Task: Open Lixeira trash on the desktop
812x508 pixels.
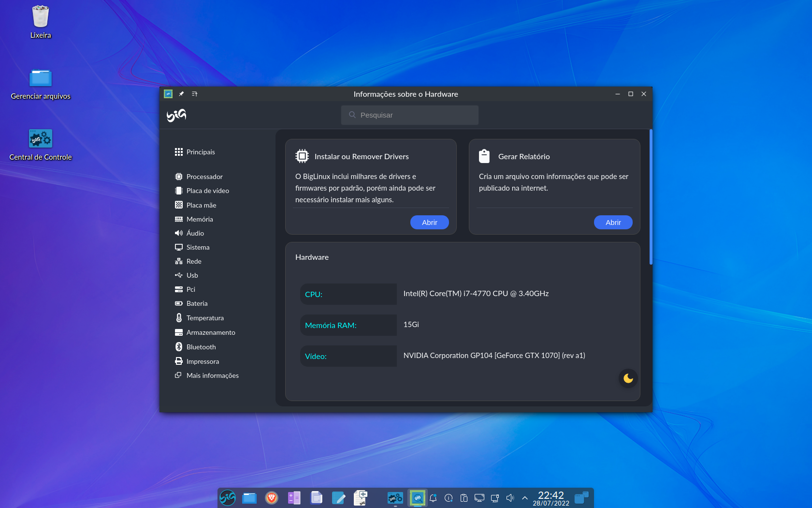Action: pyautogui.click(x=41, y=22)
